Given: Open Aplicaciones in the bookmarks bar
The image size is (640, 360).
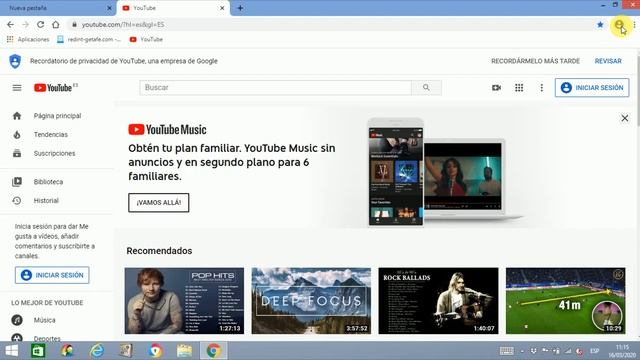Looking at the screenshot, I should coord(28,40).
